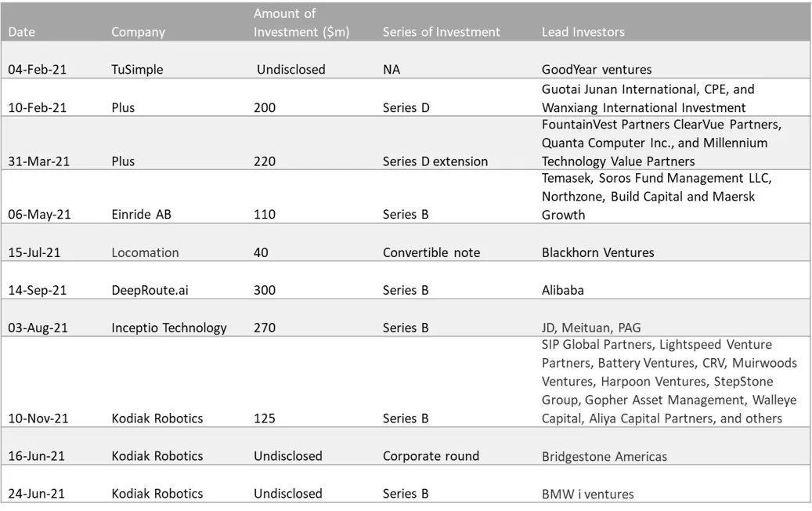Select the Locomation company cell
Image resolution: width=812 pixels, height=511 pixels.
(145, 252)
